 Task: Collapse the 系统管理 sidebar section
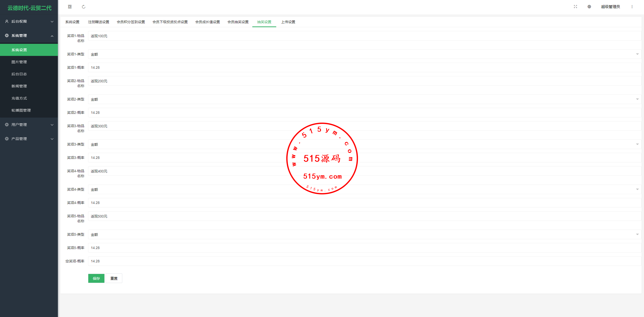(52, 36)
